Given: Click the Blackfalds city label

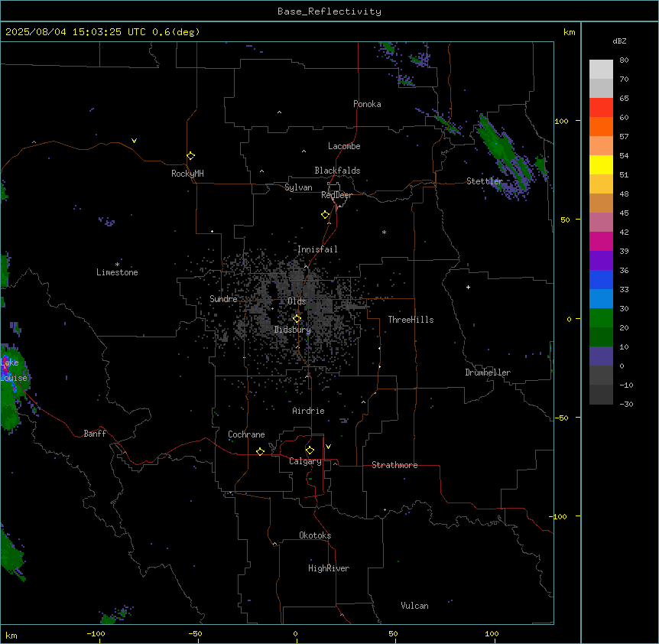Looking at the screenshot, I should [337, 171].
